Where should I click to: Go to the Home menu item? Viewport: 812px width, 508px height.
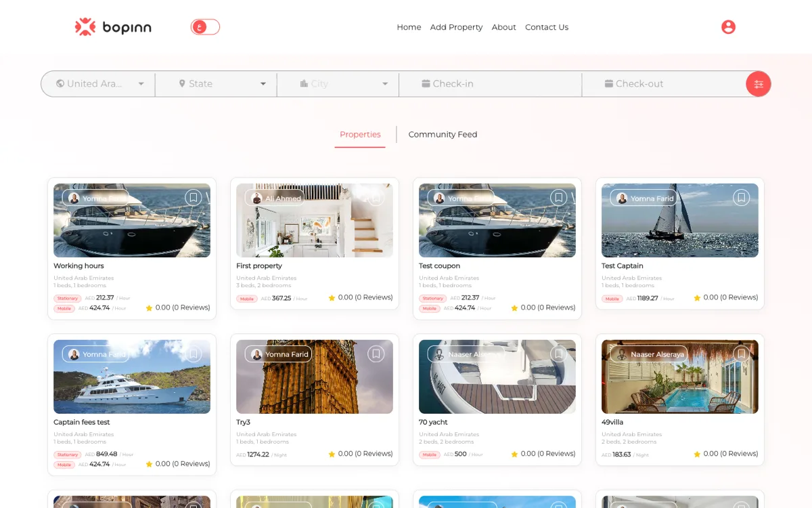[x=409, y=27]
